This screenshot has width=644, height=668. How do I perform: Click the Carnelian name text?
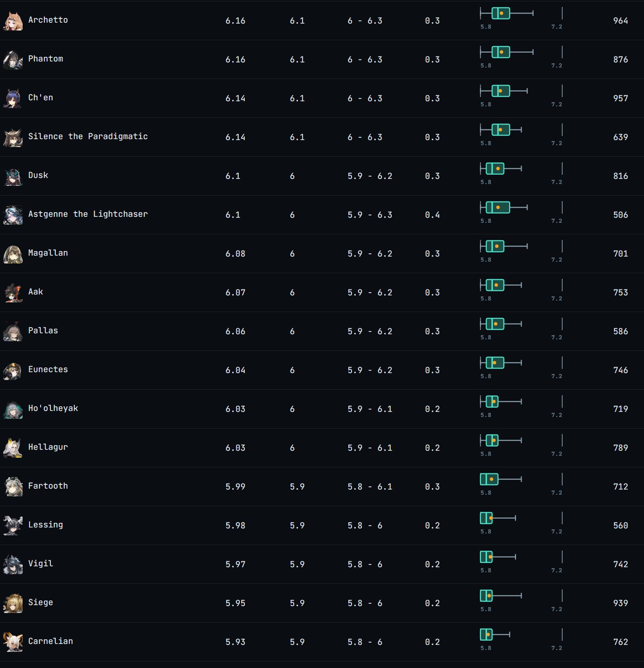coord(51,641)
